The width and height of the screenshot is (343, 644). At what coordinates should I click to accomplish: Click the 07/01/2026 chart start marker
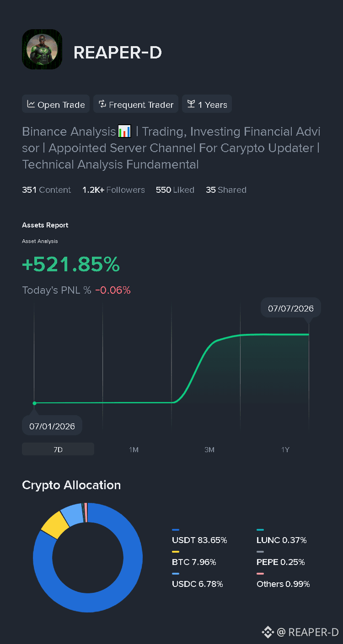(52, 427)
